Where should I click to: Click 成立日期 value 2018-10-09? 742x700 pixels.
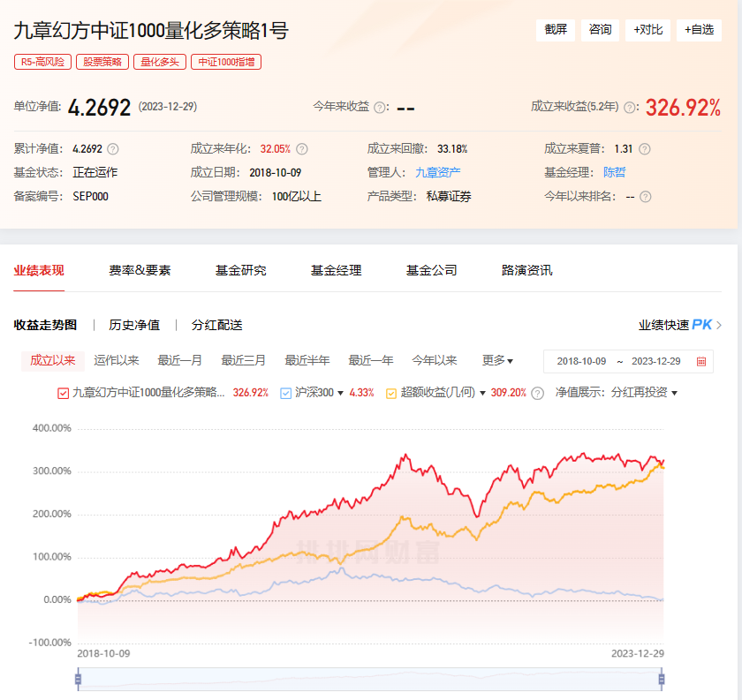pyautogui.click(x=276, y=173)
